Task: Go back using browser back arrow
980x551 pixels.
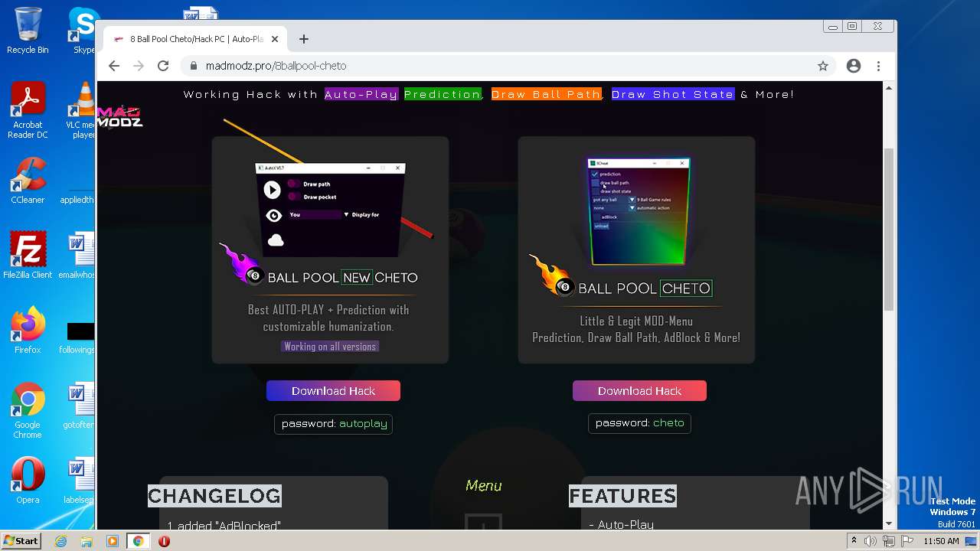Action: point(114,66)
